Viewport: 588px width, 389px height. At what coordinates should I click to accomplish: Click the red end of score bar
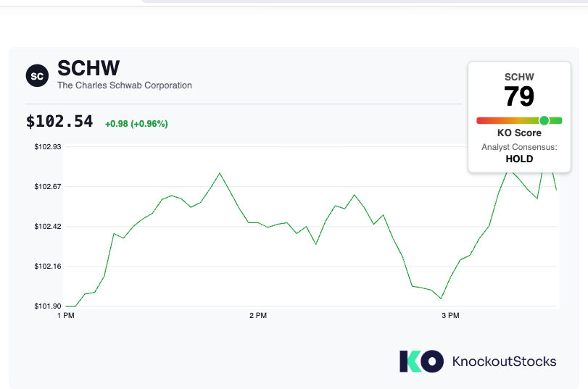(x=482, y=120)
